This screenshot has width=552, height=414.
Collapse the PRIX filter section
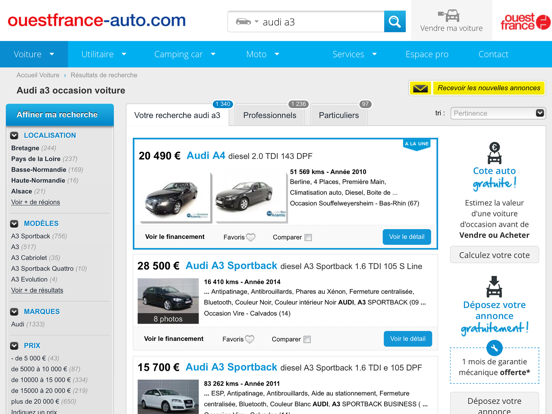[14, 346]
